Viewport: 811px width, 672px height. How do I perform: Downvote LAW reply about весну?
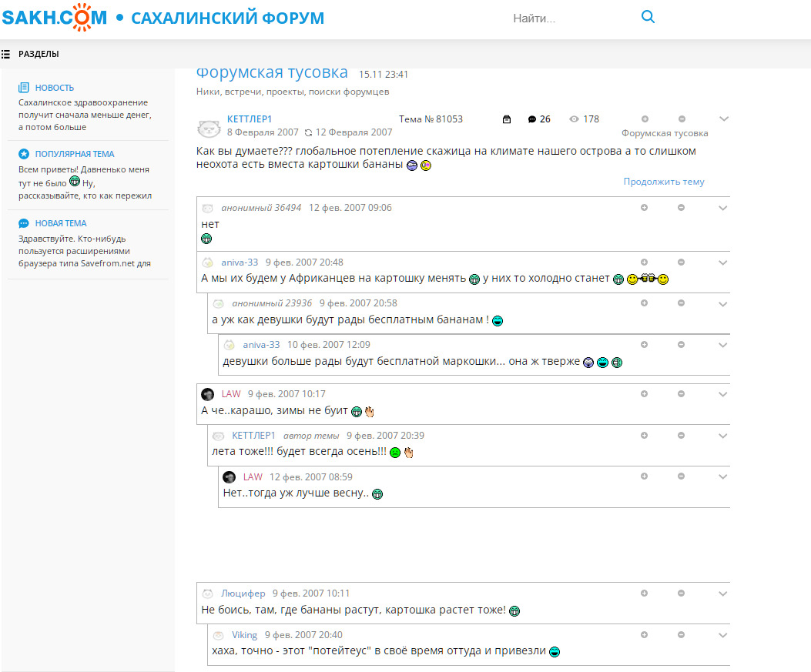(x=681, y=476)
